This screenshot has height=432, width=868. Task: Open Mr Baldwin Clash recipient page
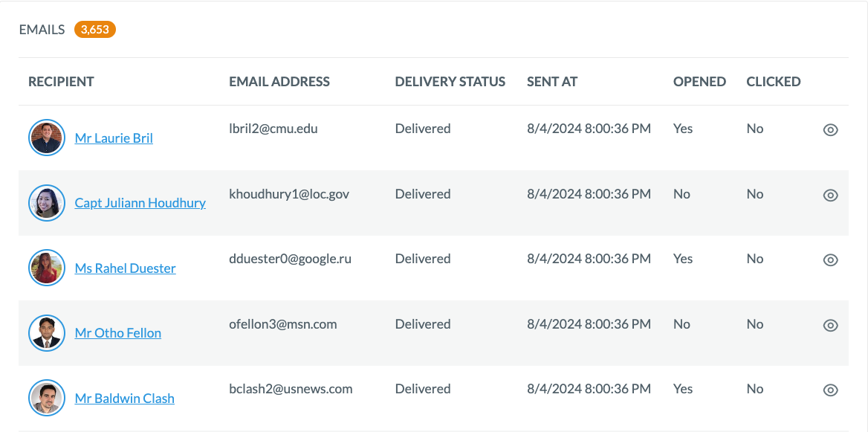[125, 399]
